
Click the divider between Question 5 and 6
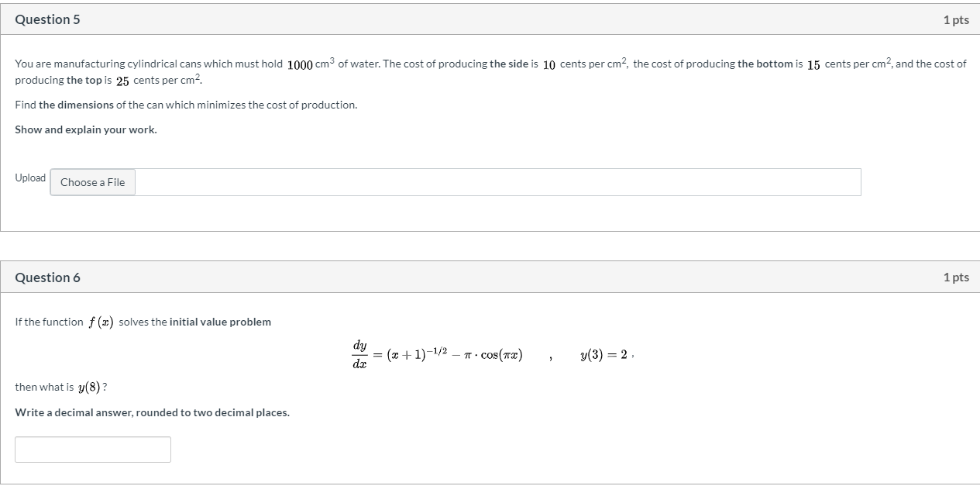coord(490,244)
